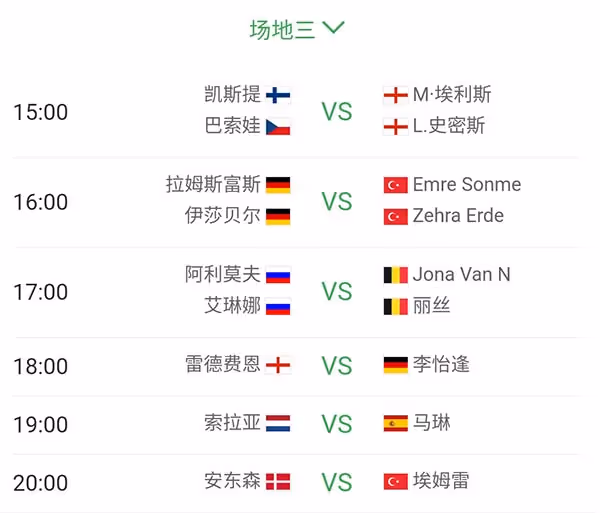
Task: Click Finland flag next to 凯斯提
Action: point(278,95)
